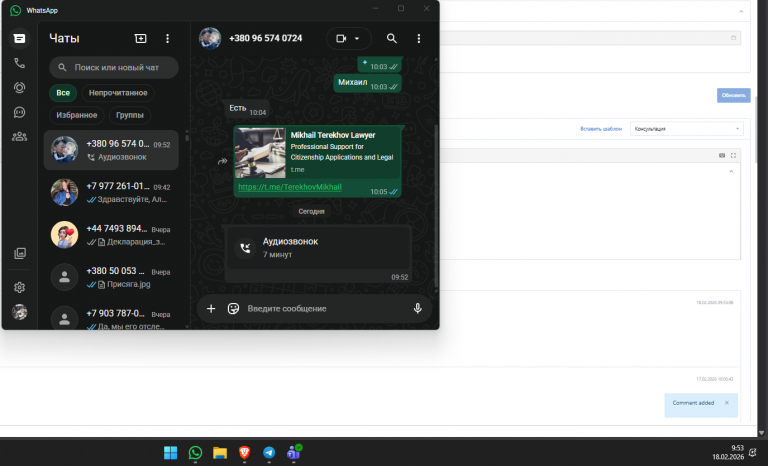
Task: Search in conversation with the magnifier icon
Action: (x=391, y=38)
